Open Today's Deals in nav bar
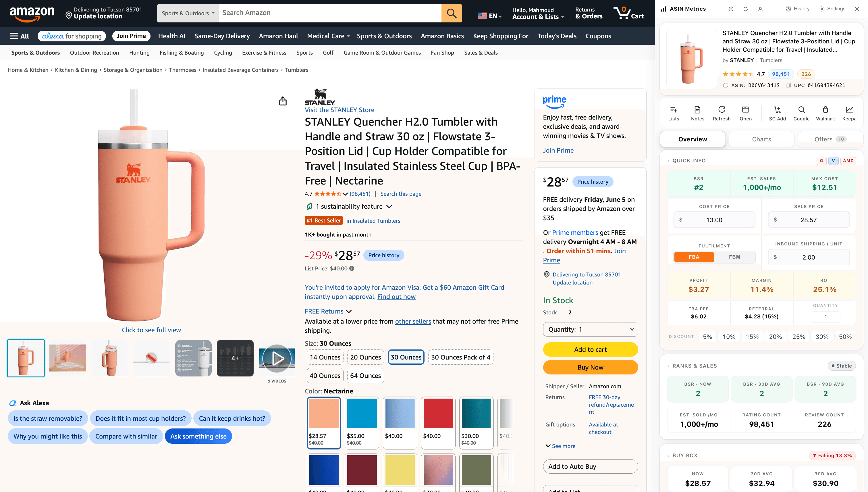868x492 pixels. [557, 36]
